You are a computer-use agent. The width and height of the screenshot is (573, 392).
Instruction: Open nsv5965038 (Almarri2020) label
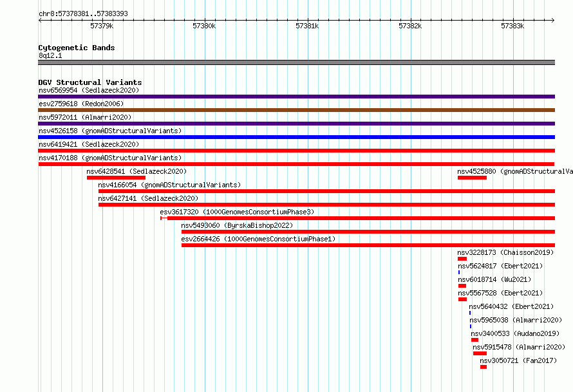(516, 320)
